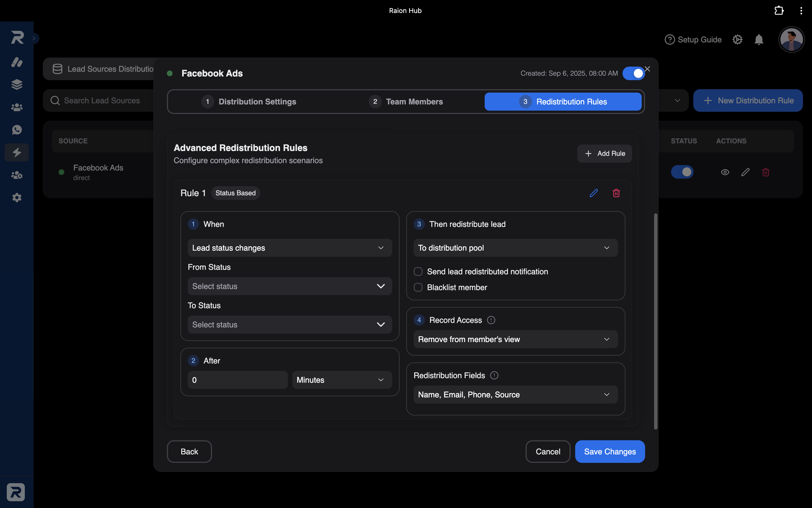Click the Status Based badge on Rule 1

pos(235,193)
